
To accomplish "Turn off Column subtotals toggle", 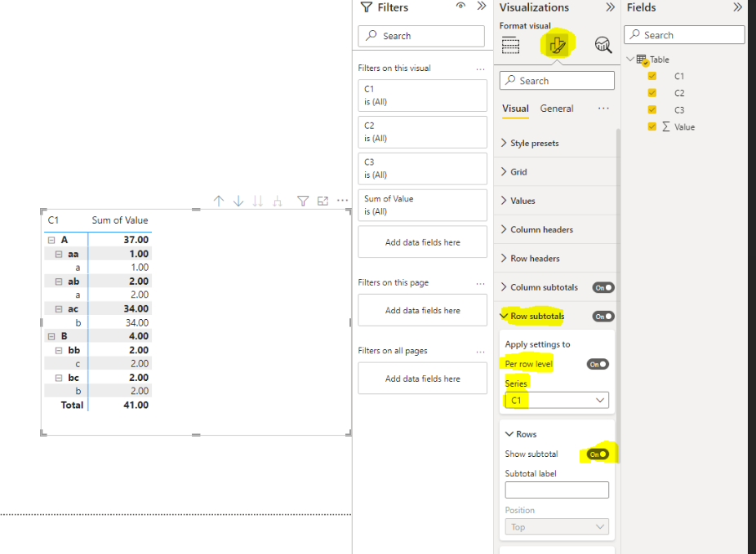I will point(603,287).
